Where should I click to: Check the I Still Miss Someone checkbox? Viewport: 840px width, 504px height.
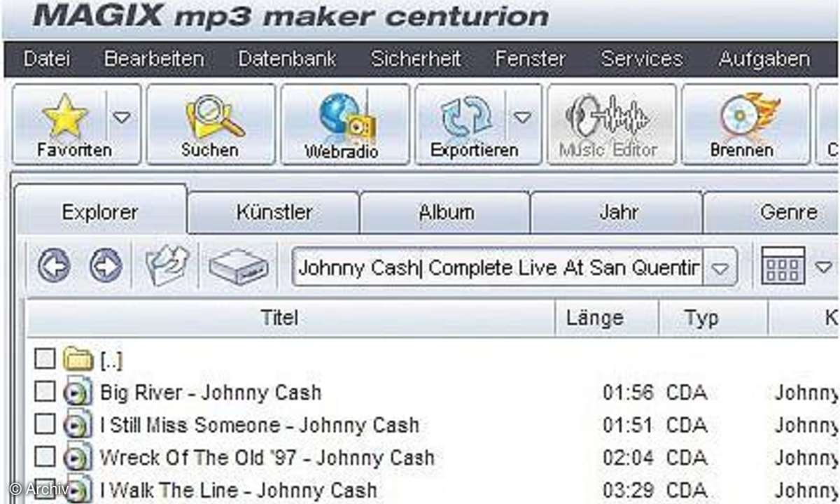click(x=45, y=423)
